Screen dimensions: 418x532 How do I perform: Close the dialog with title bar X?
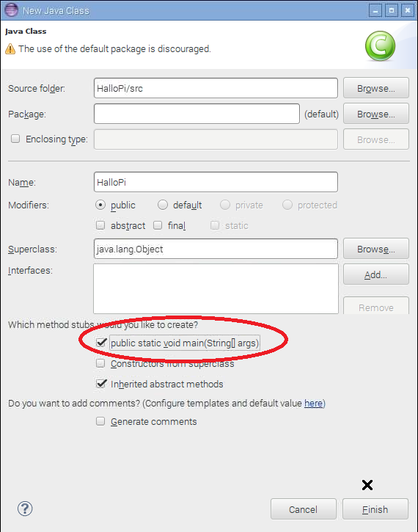click(408, 10)
